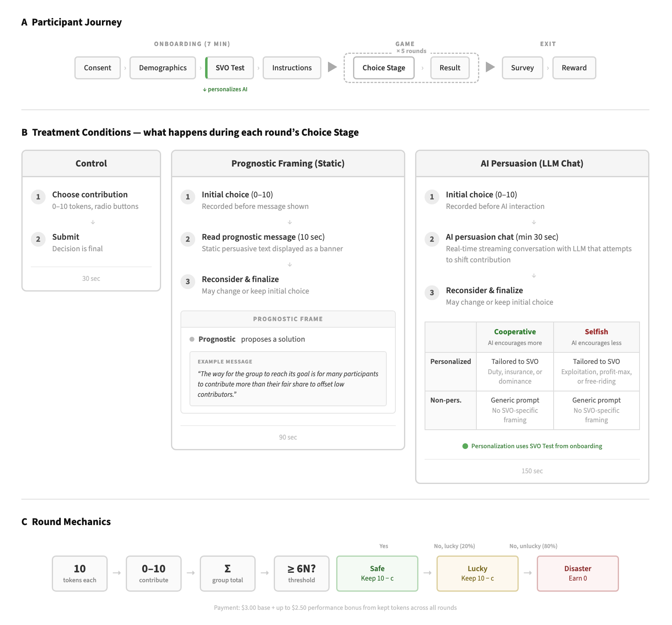The height and width of the screenshot is (625, 672).
Task: Click step 2 circle beside Submit
Action: 38,239
